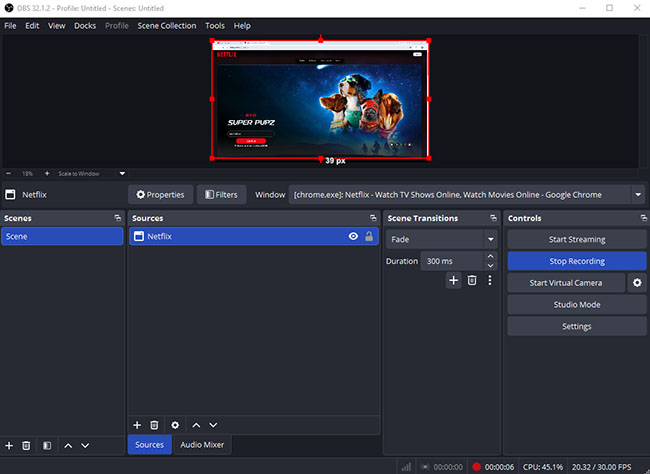Open the View menu
The width and height of the screenshot is (650, 474).
click(x=56, y=26)
